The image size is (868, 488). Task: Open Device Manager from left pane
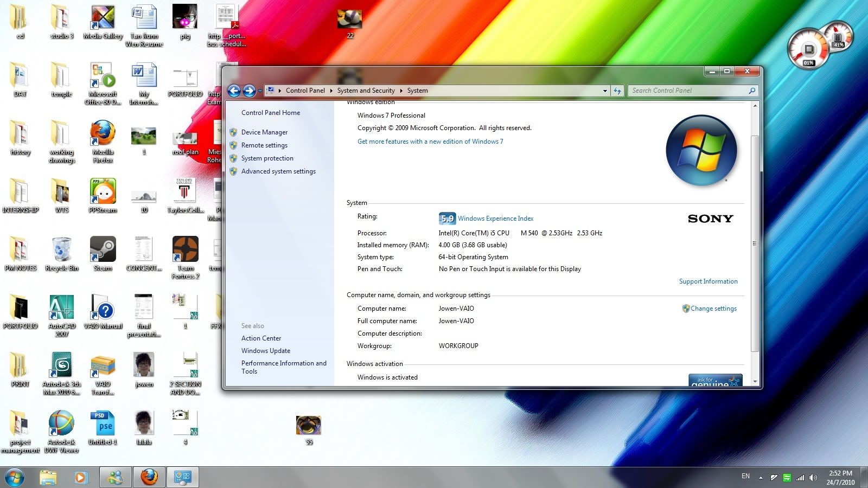264,132
